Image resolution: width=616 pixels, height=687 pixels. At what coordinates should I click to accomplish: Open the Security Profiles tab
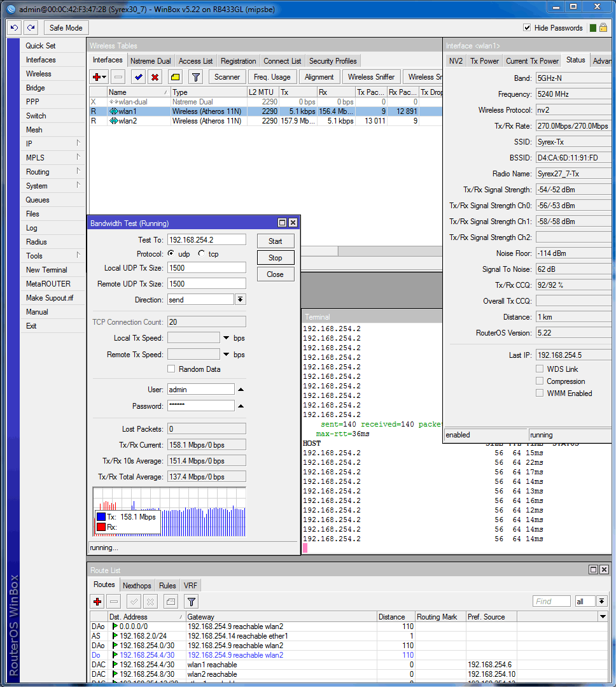333,61
